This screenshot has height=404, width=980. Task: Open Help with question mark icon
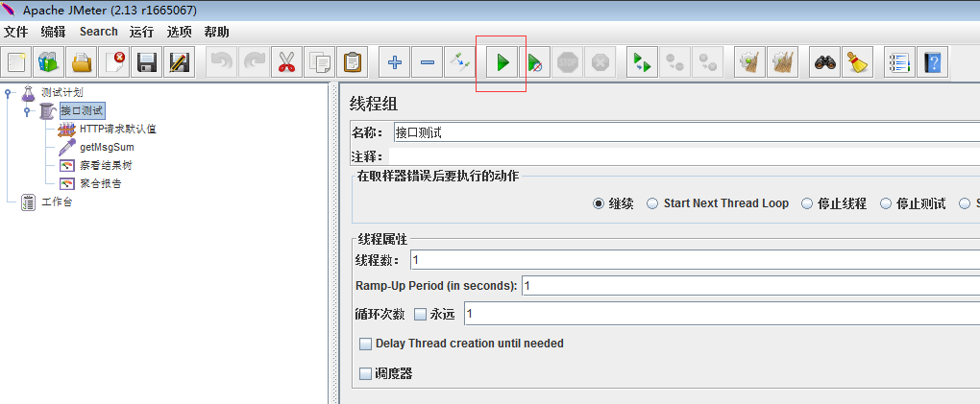tap(933, 62)
